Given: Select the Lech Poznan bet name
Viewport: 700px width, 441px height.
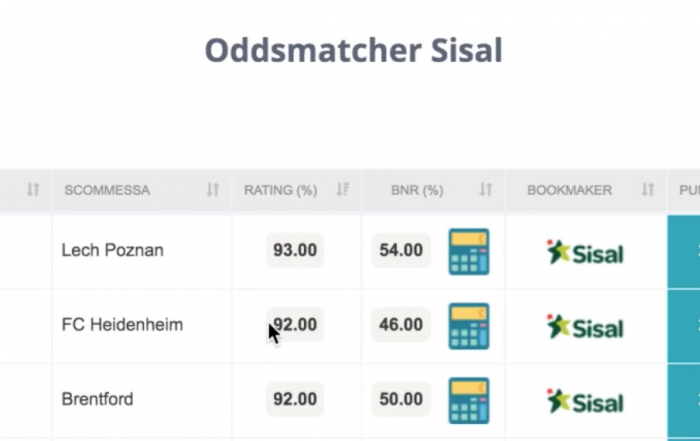Looking at the screenshot, I should point(112,250).
